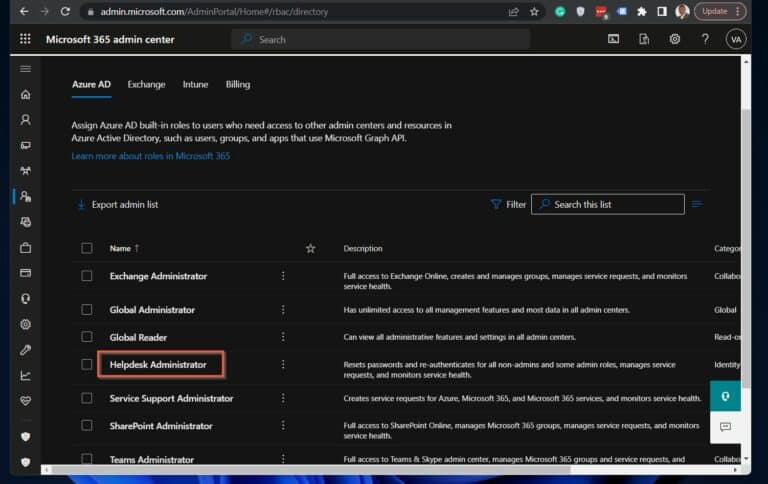
Task: Switch to the Exchange tab
Action: click(x=146, y=84)
